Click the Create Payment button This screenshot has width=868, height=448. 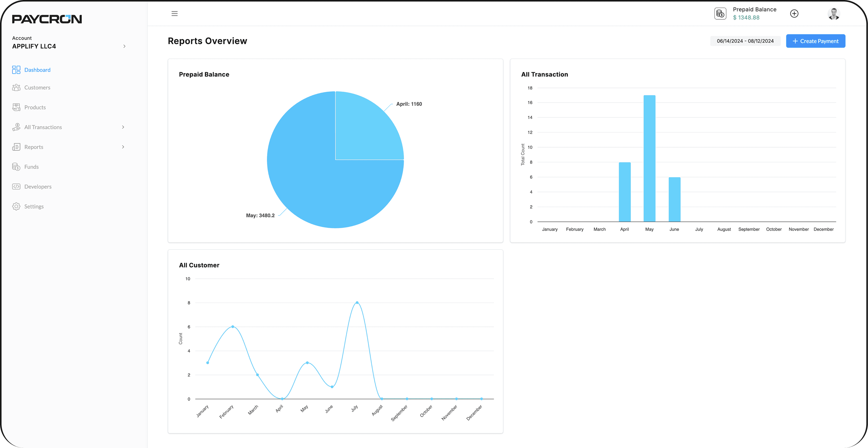[x=815, y=41]
